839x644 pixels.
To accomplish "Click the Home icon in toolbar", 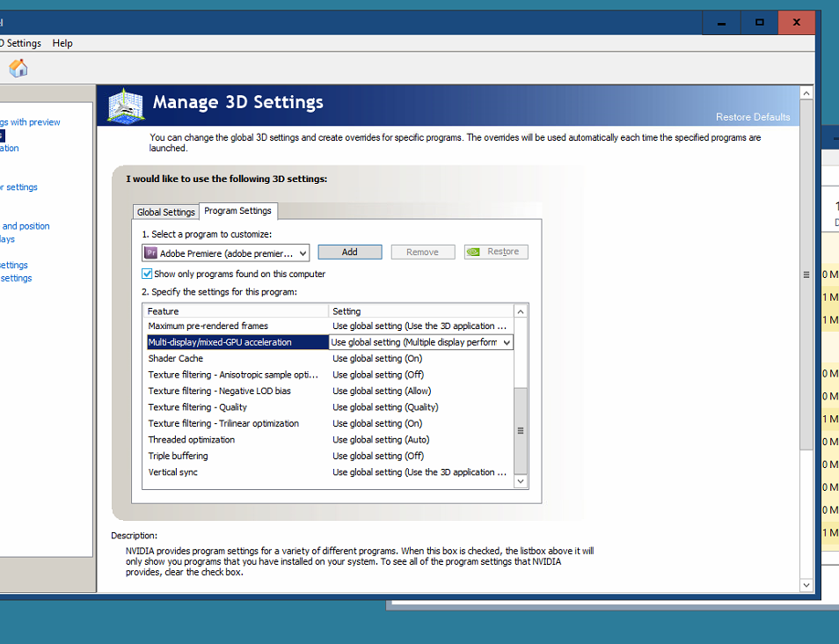I will click(x=18, y=68).
